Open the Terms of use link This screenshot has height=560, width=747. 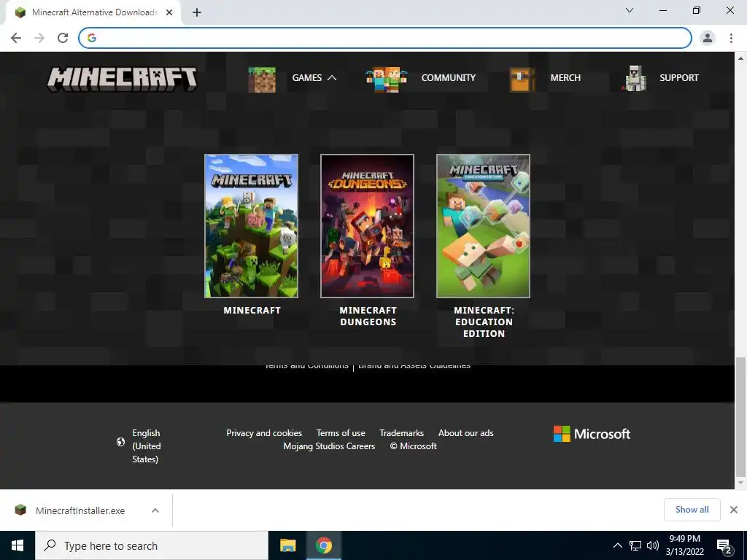pyautogui.click(x=341, y=433)
